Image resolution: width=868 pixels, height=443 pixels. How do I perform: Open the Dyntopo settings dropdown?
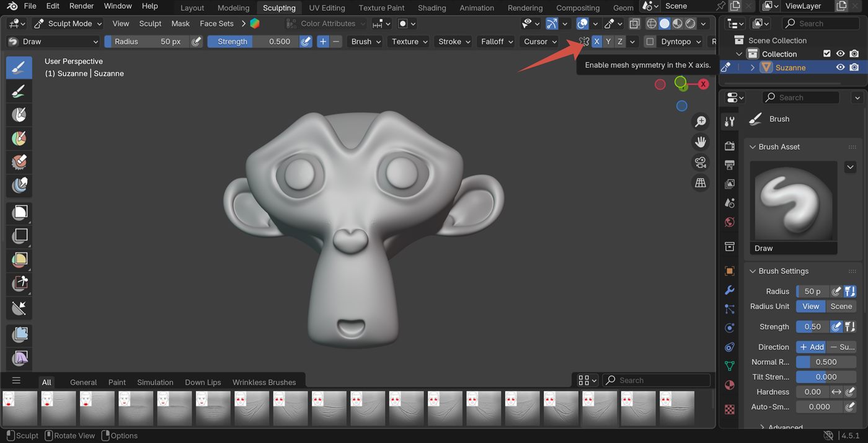pos(680,42)
